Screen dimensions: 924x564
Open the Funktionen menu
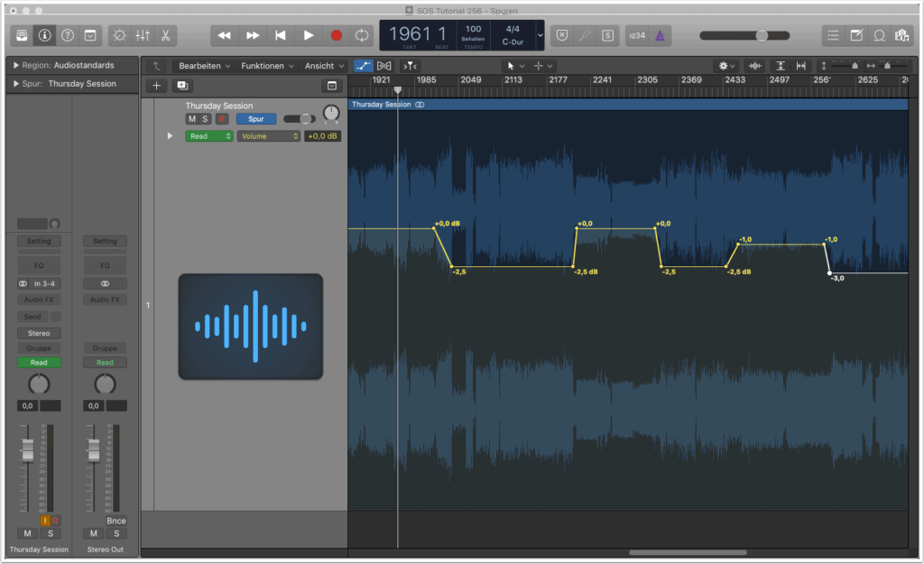tap(267, 66)
